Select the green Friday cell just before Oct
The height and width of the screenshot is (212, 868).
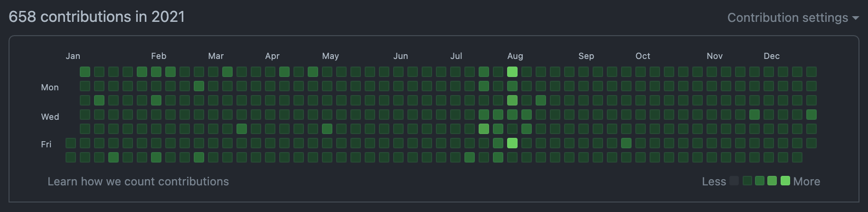click(x=626, y=143)
